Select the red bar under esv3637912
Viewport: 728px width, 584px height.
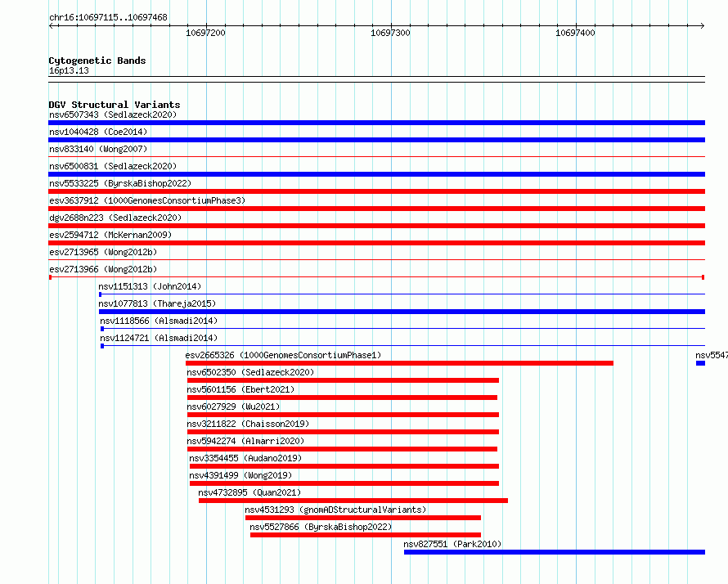[376, 209]
